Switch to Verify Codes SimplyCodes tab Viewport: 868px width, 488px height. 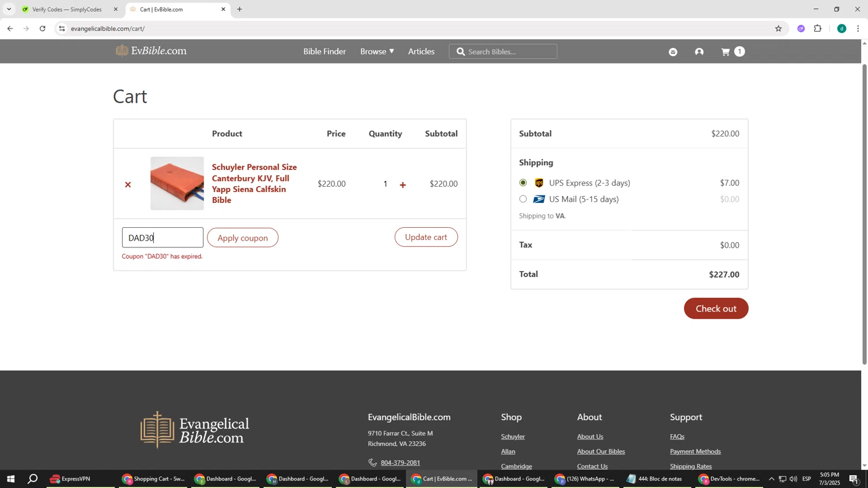[67, 9]
